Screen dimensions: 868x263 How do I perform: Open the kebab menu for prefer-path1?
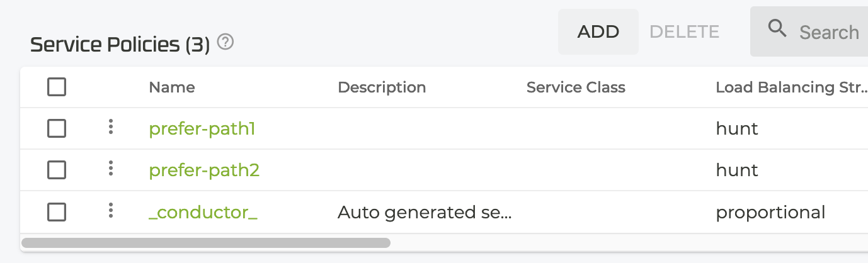[110, 128]
